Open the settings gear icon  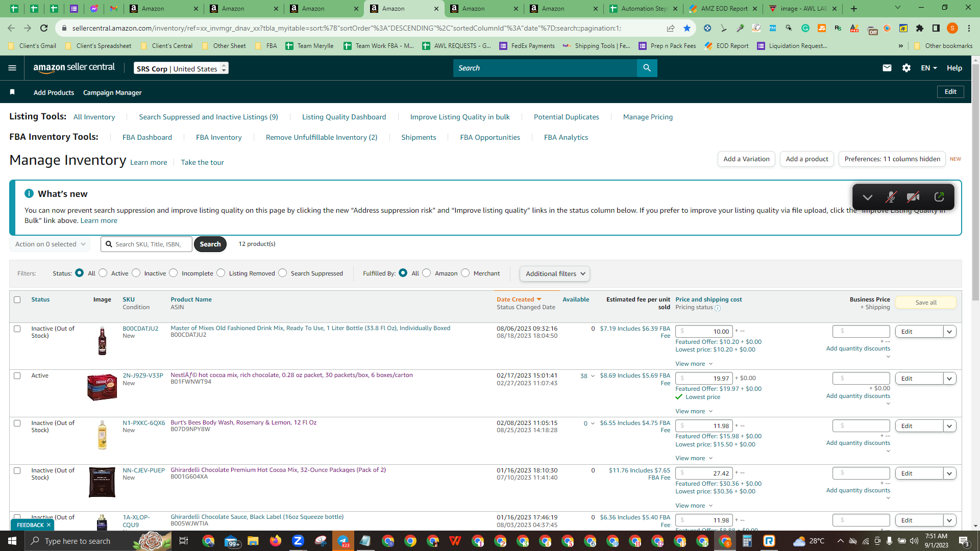906,68
